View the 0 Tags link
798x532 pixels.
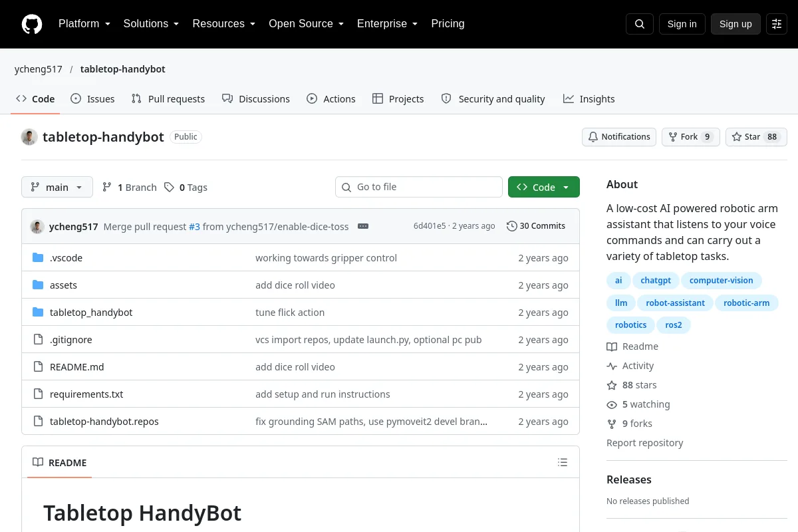click(186, 188)
